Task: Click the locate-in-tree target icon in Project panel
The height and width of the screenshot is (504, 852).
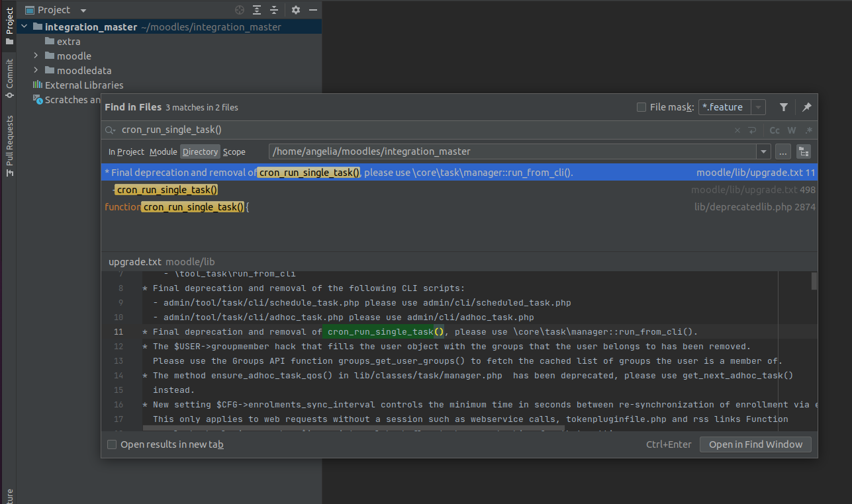Action: coord(240,10)
